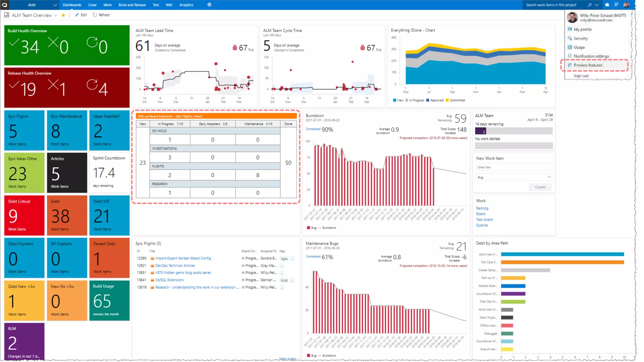644x362 pixels.
Task: Expand the search options chevron
Action: tap(597, 5)
